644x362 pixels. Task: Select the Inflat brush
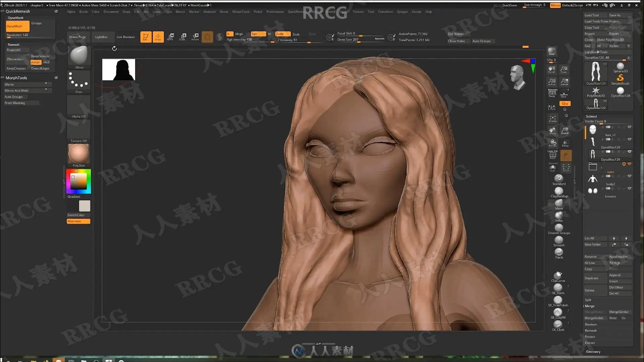[x=559, y=217]
